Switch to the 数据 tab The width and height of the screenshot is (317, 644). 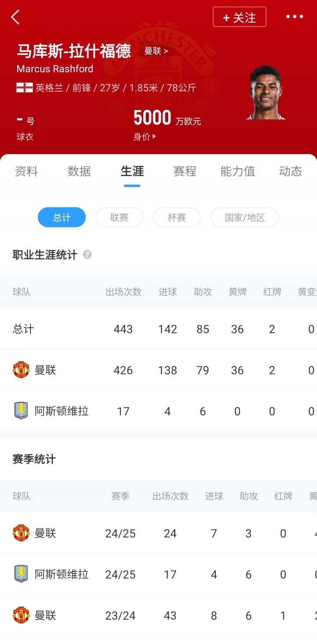pos(79,171)
